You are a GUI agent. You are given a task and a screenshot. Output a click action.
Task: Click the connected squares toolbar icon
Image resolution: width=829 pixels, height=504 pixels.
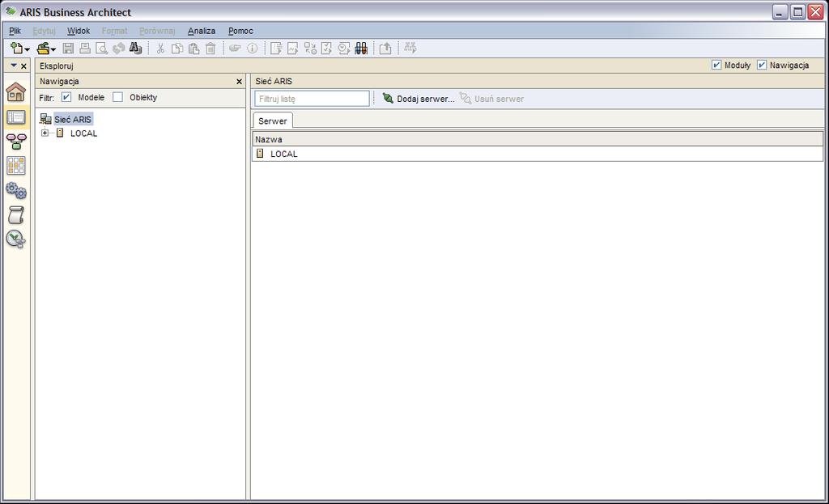click(310, 49)
